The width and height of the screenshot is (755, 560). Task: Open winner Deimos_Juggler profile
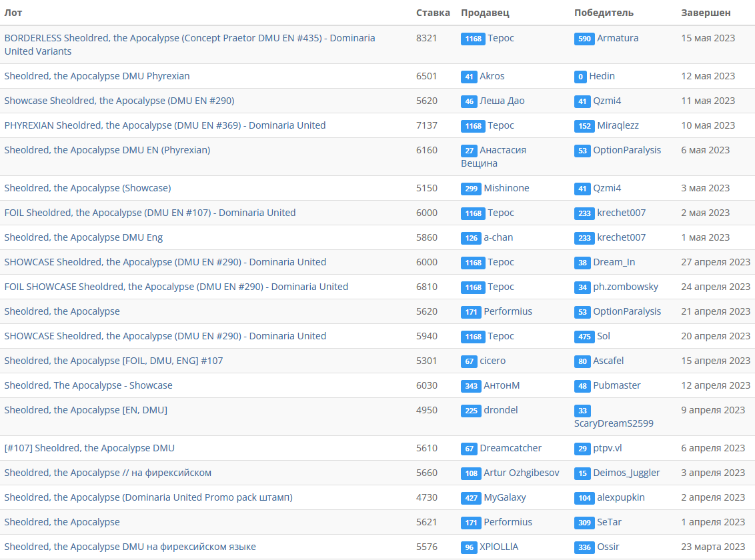(626, 473)
